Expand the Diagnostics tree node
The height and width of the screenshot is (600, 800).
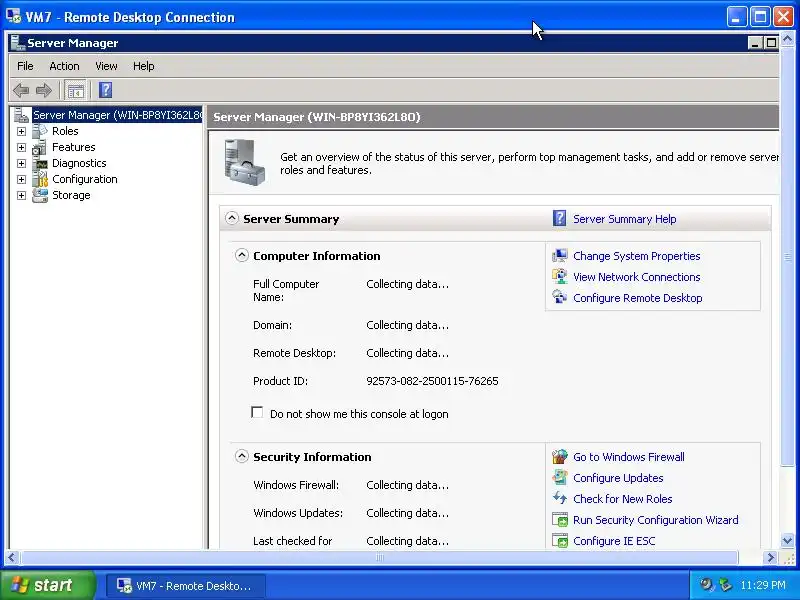pyautogui.click(x=21, y=164)
